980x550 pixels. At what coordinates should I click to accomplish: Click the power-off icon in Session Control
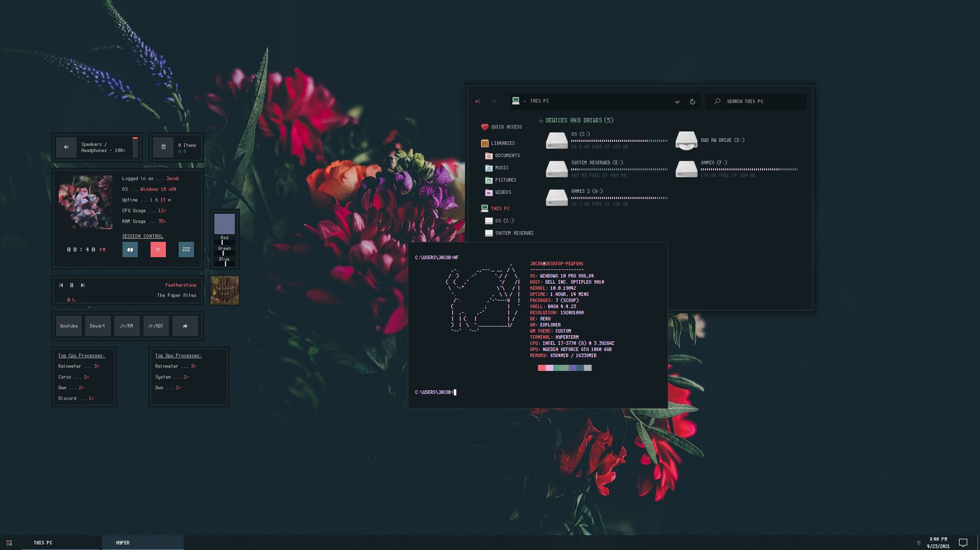click(158, 249)
